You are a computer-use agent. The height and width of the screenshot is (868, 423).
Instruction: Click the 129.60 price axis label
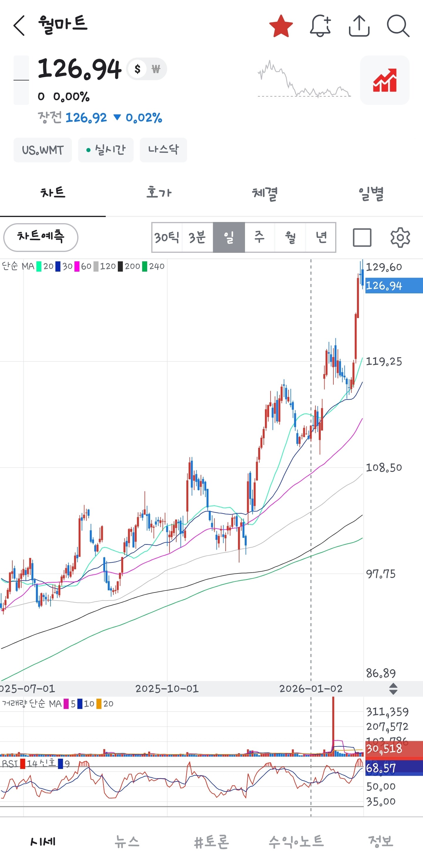click(x=384, y=267)
